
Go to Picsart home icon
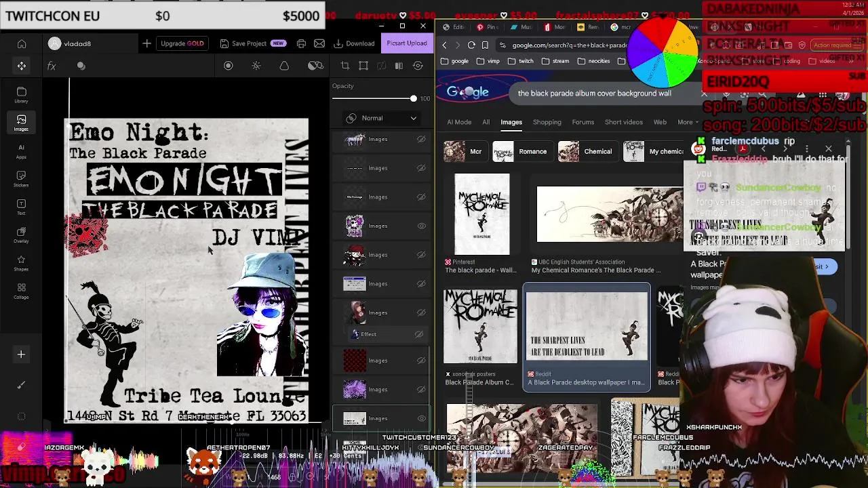click(22, 43)
